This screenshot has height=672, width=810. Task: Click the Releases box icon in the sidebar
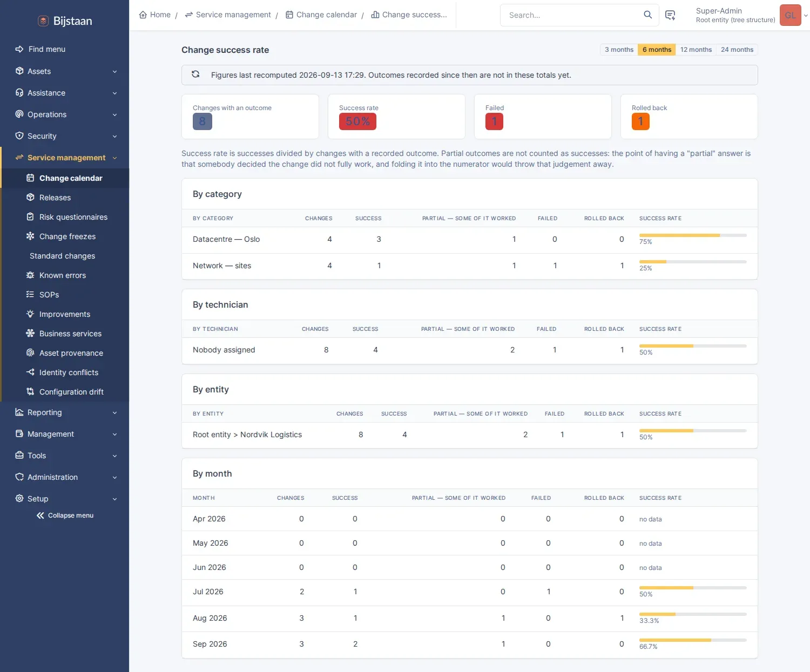click(x=30, y=198)
